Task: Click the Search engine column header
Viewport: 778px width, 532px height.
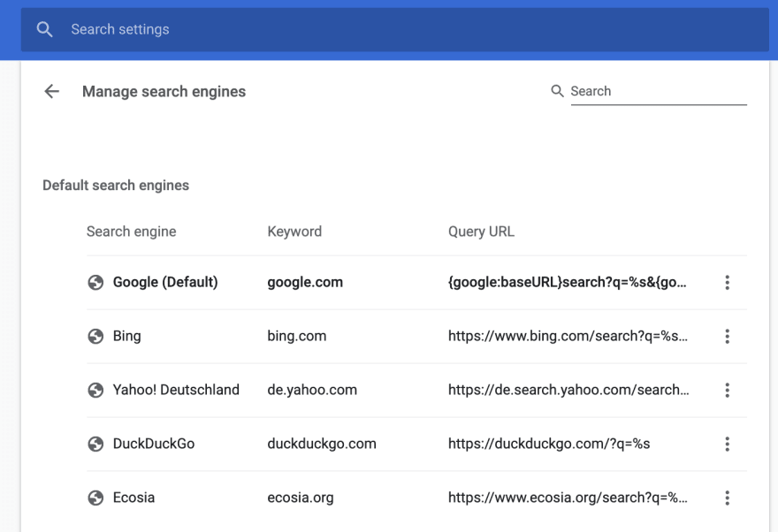Action: (x=131, y=232)
